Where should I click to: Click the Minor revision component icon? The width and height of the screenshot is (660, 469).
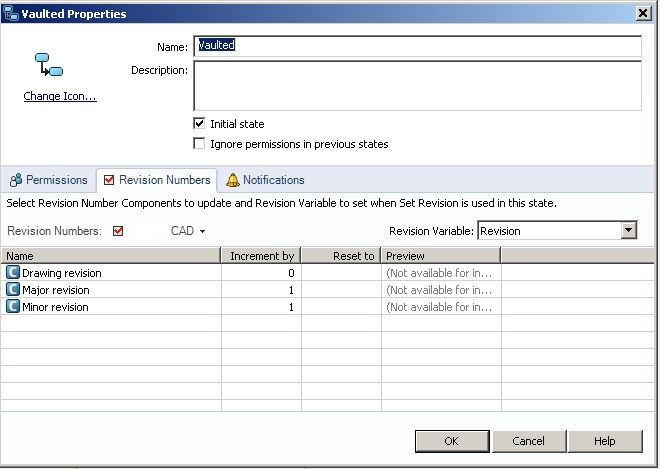point(13,307)
